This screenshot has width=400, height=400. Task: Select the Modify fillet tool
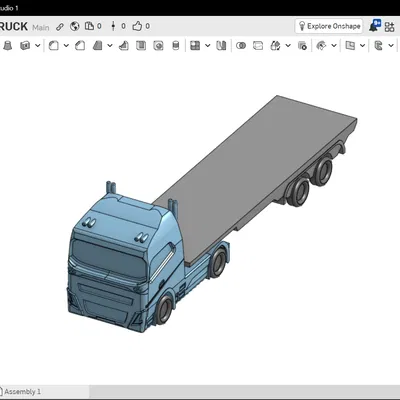point(321,45)
